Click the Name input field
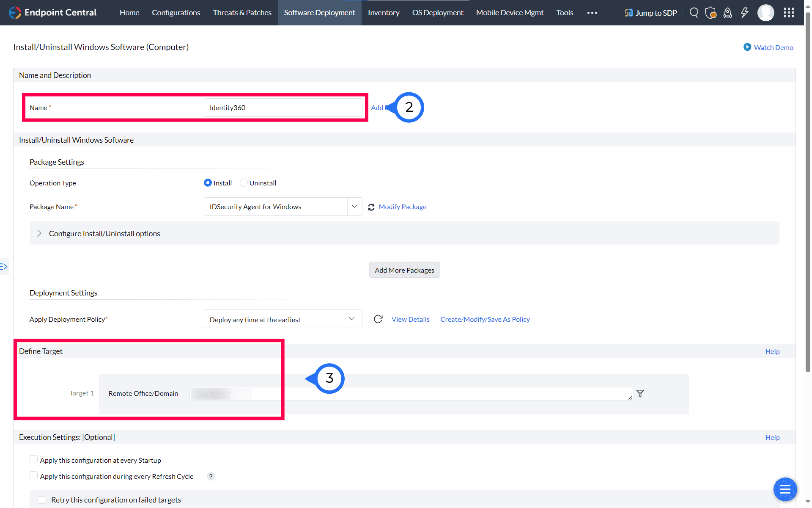This screenshot has height=508, width=812. point(283,108)
